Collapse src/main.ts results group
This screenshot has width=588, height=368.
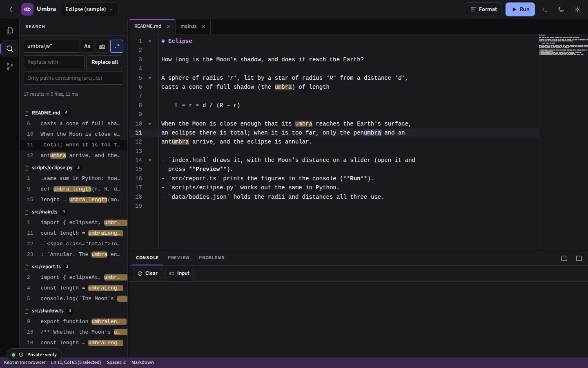click(73, 212)
